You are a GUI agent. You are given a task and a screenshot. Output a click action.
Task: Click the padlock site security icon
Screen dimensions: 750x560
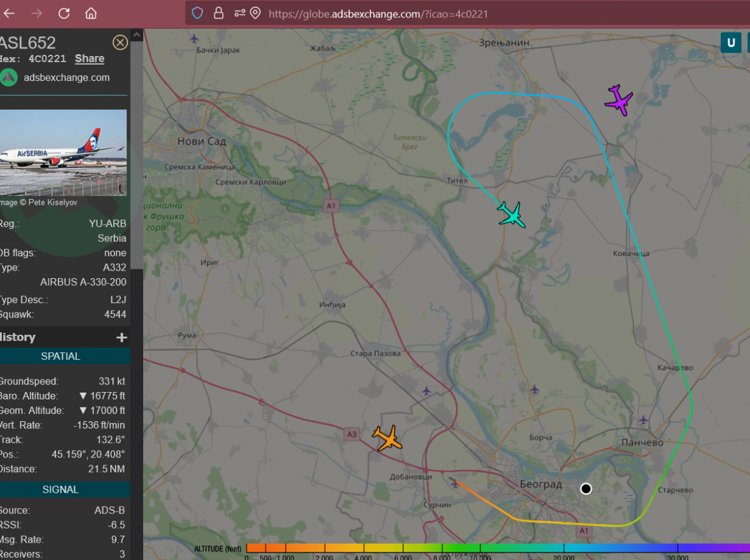(218, 13)
